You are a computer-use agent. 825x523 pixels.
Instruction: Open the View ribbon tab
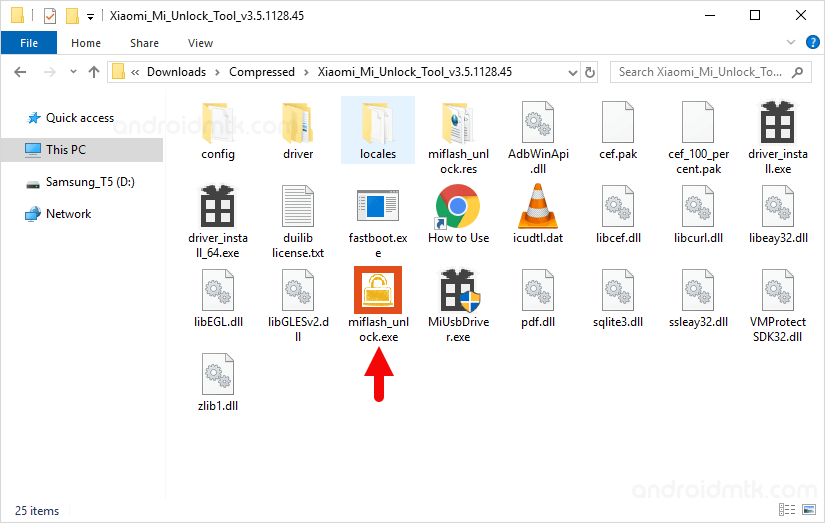(x=200, y=43)
